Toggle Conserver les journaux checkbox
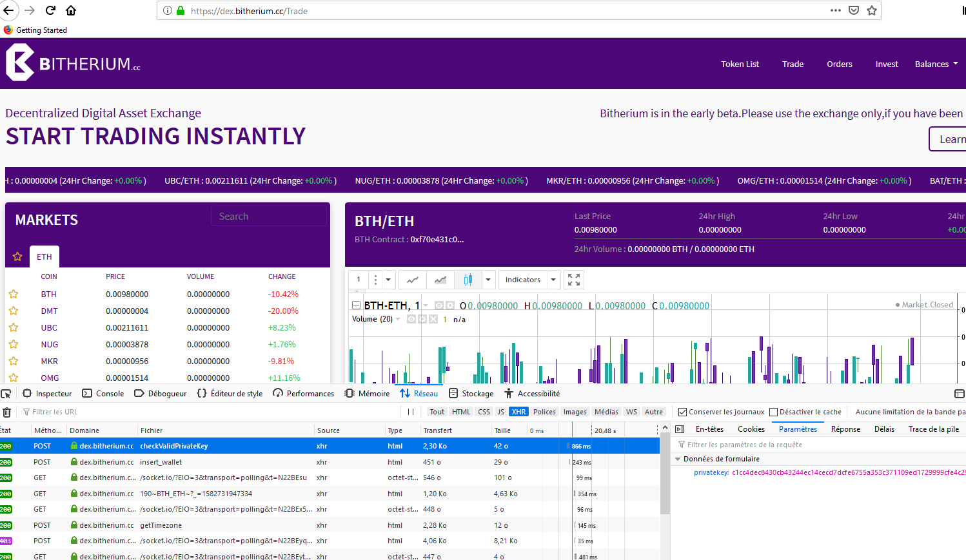Screen dimensions: 966x560 (x=682, y=412)
